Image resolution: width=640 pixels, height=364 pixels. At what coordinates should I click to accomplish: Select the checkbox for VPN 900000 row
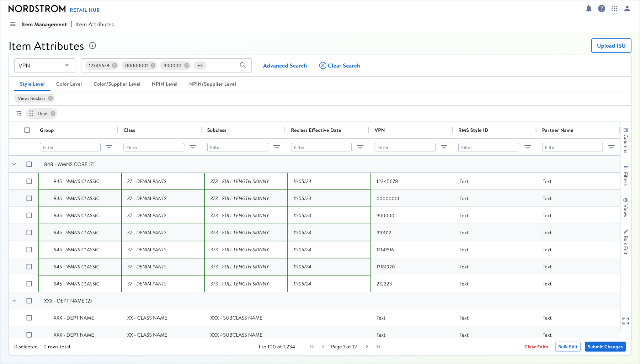tap(29, 215)
